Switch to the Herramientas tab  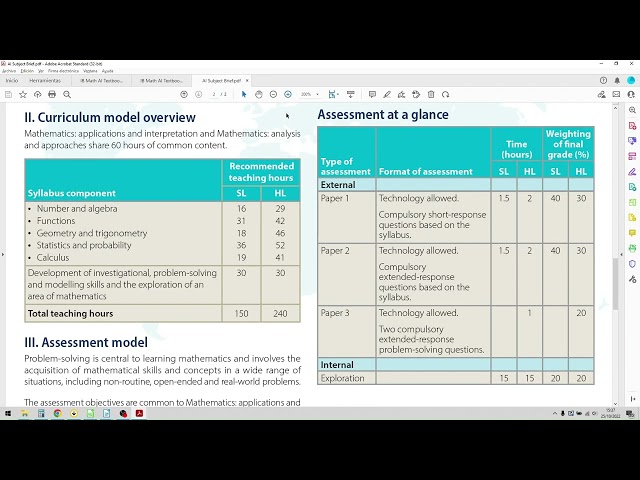point(45,81)
